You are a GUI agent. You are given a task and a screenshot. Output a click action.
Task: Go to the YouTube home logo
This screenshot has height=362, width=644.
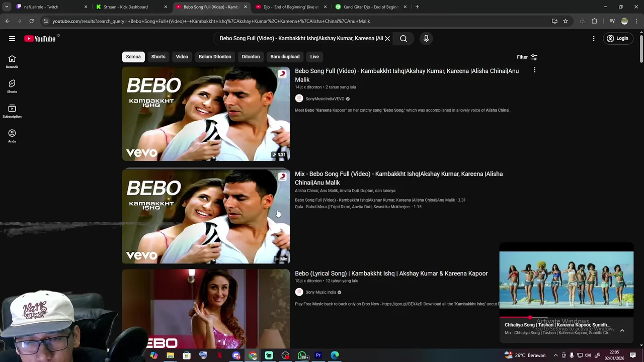[40, 39]
